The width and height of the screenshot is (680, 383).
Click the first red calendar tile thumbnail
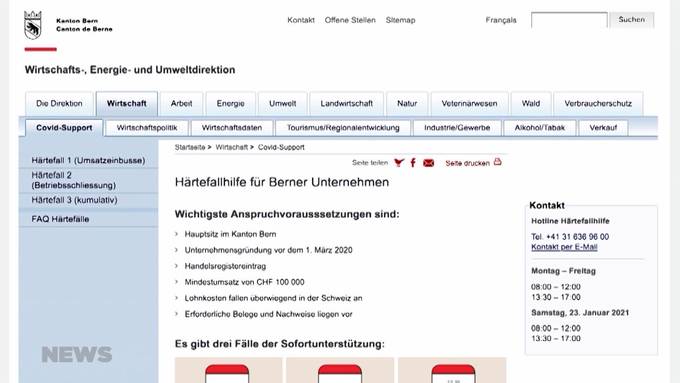tap(228, 373)
